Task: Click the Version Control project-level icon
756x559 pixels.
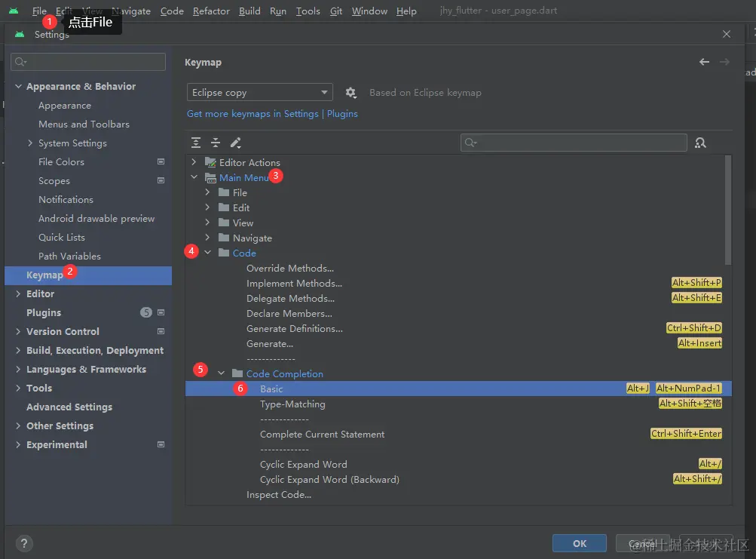Action: coord(161,331)
